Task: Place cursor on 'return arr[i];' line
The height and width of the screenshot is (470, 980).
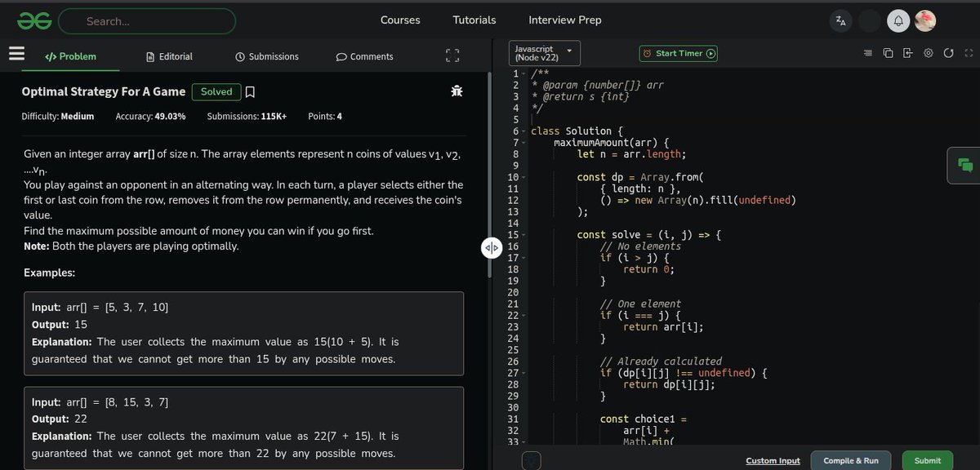Action: [x=663, y=326]
